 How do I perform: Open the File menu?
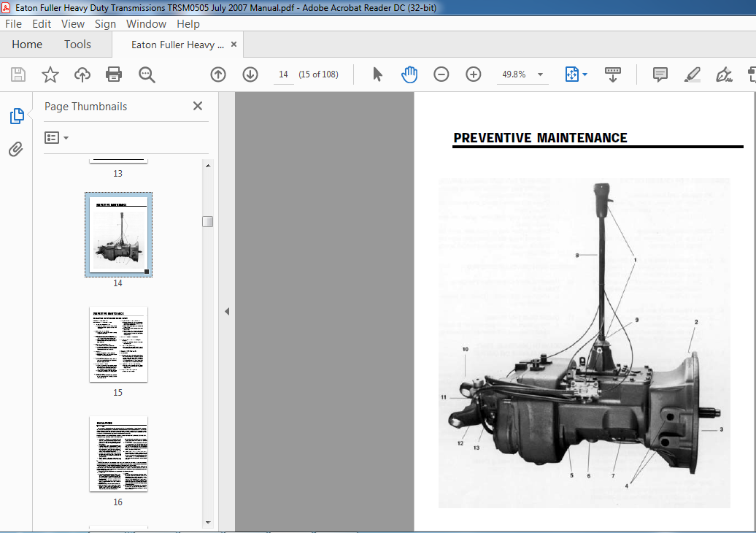(13, 24)
